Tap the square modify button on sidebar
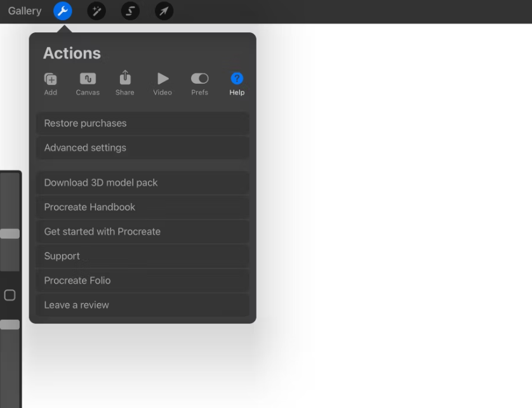Image resolution: width=532 pixels, height=408 pixels. coord(10,295)
